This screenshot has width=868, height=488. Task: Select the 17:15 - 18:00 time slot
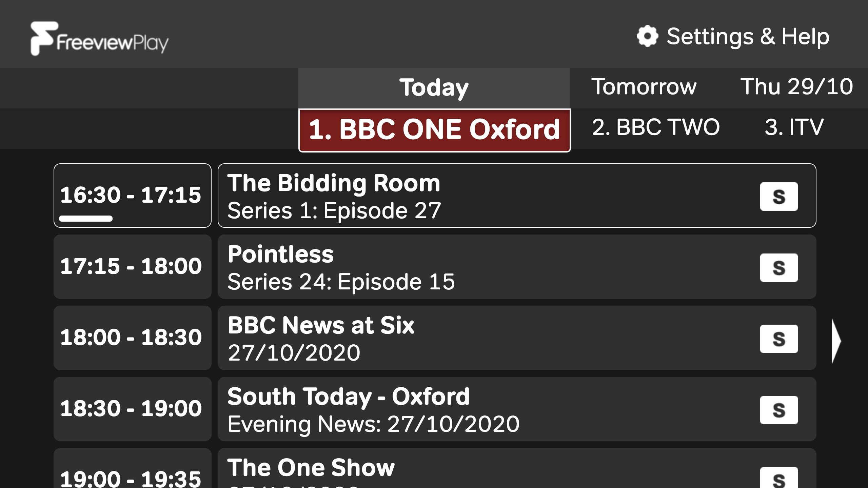132,267
